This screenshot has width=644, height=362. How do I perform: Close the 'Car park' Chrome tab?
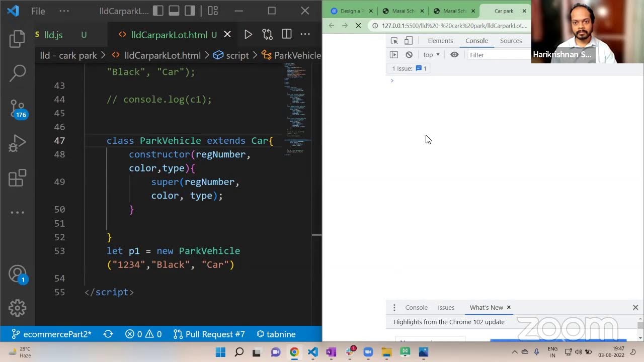pyautogui.click(x=524, y=11)
